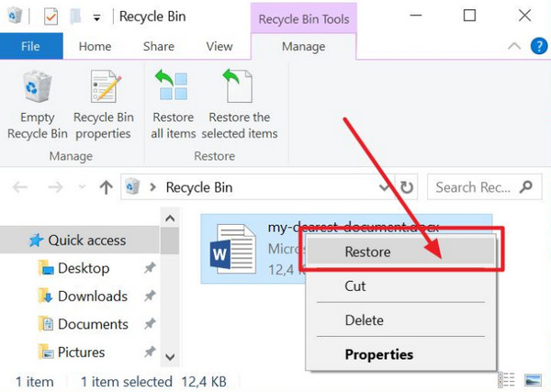Select the Manage ribbon tab

[x=304, y=47]
